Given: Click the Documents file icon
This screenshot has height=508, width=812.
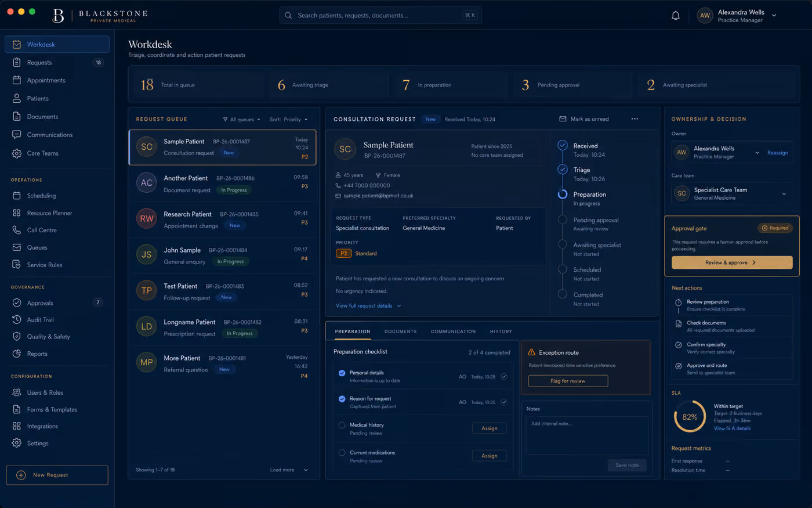Looking at the screenshot, I should click(x=17, y=116).
